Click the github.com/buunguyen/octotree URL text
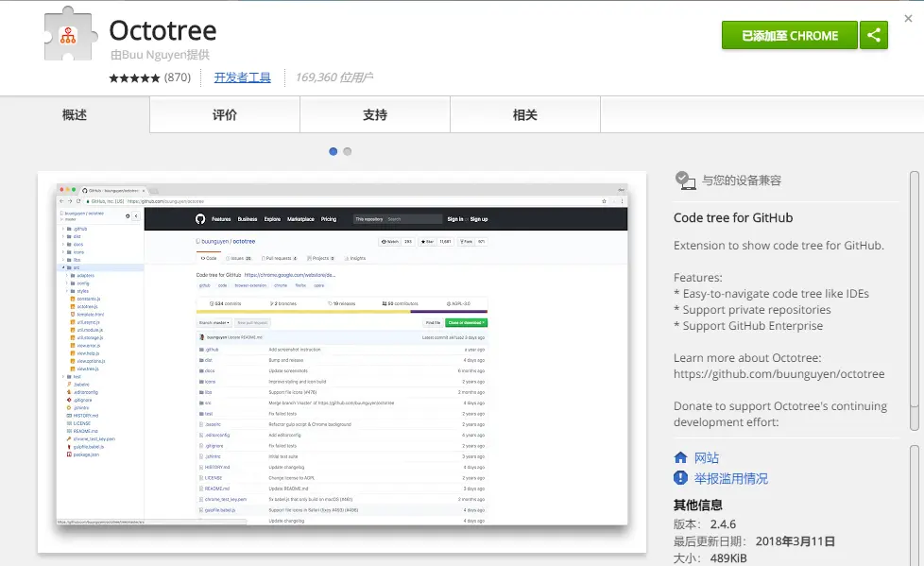 click(x=779, y=374)
